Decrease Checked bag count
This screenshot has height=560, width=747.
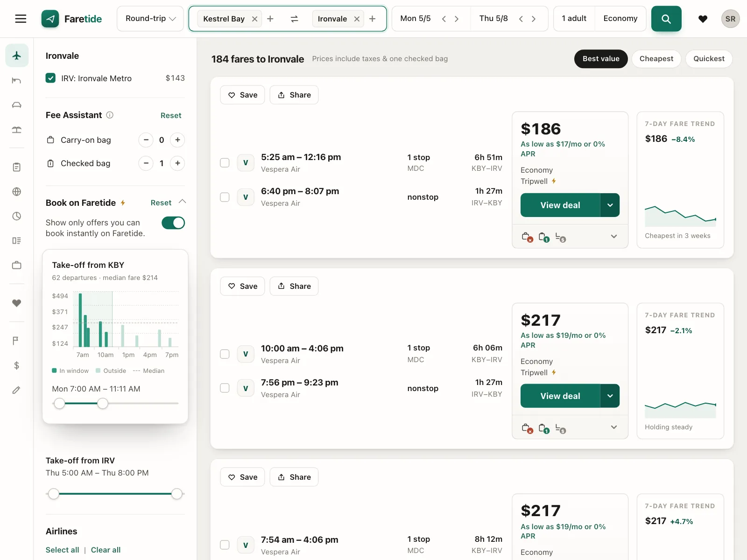point(146,163)
